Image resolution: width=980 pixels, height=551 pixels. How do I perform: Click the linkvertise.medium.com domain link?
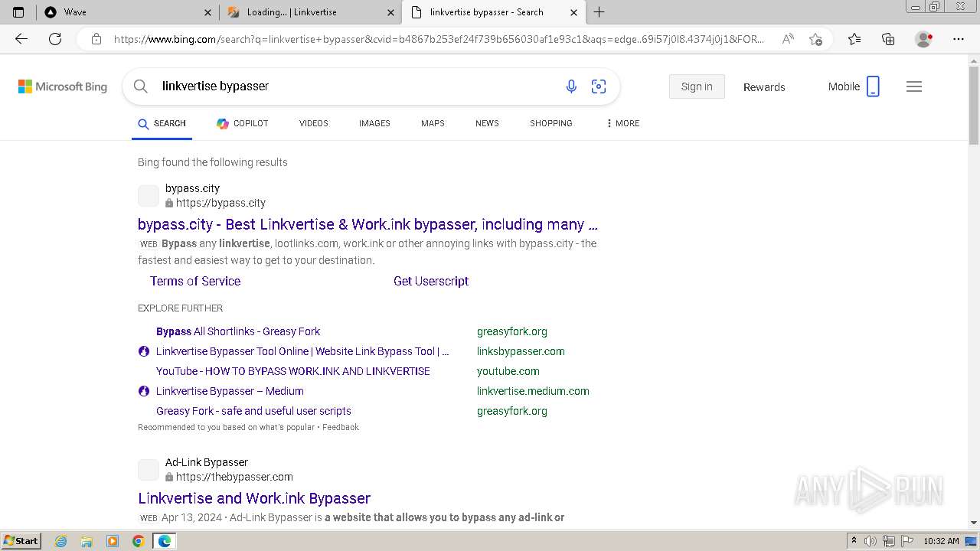533,391
